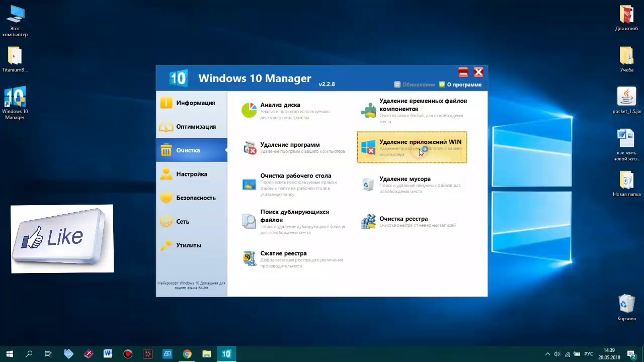
Task: Click the Очистка реестра icon
Action: coord(368,221)
